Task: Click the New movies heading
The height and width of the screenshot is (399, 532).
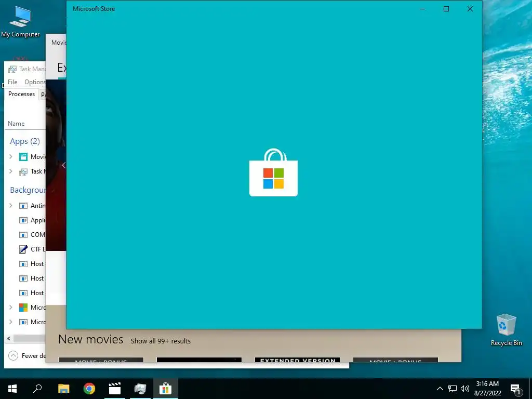Action: pos(90,339)
